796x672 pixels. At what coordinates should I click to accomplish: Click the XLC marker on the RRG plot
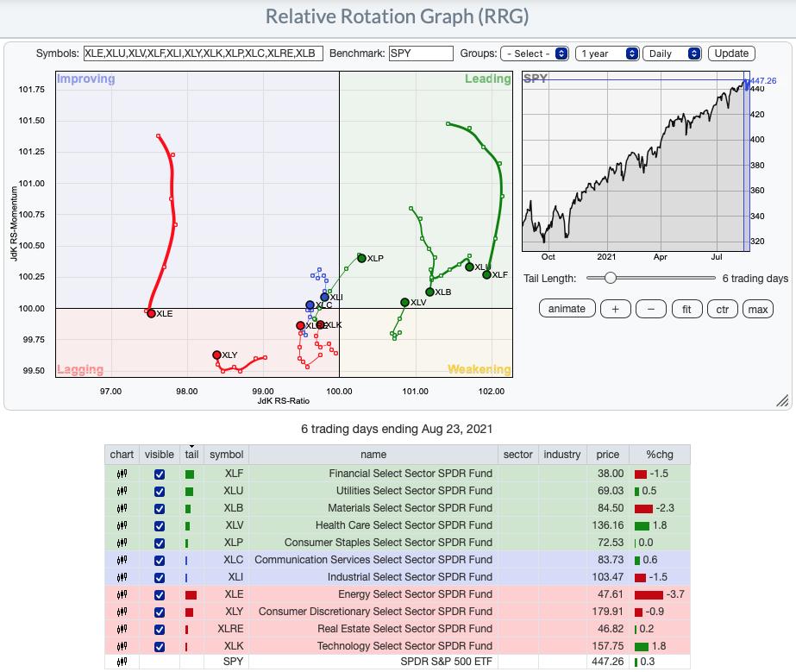pyautogui.click(x=310, y=305)
